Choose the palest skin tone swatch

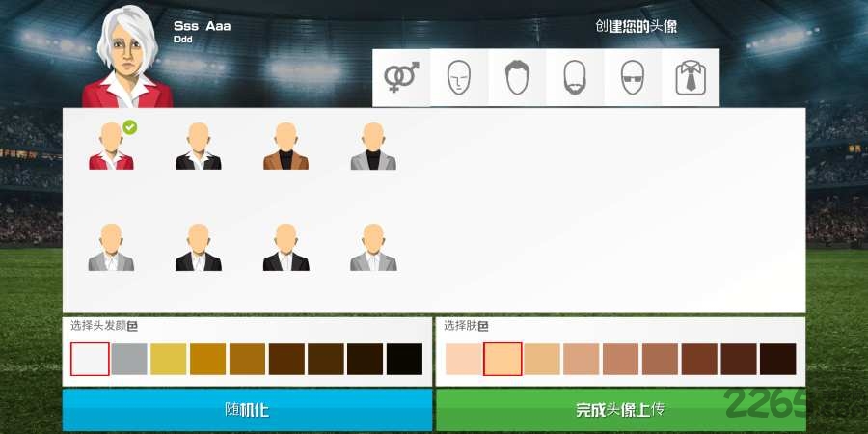pyautogui.click(x=463, y=360)
